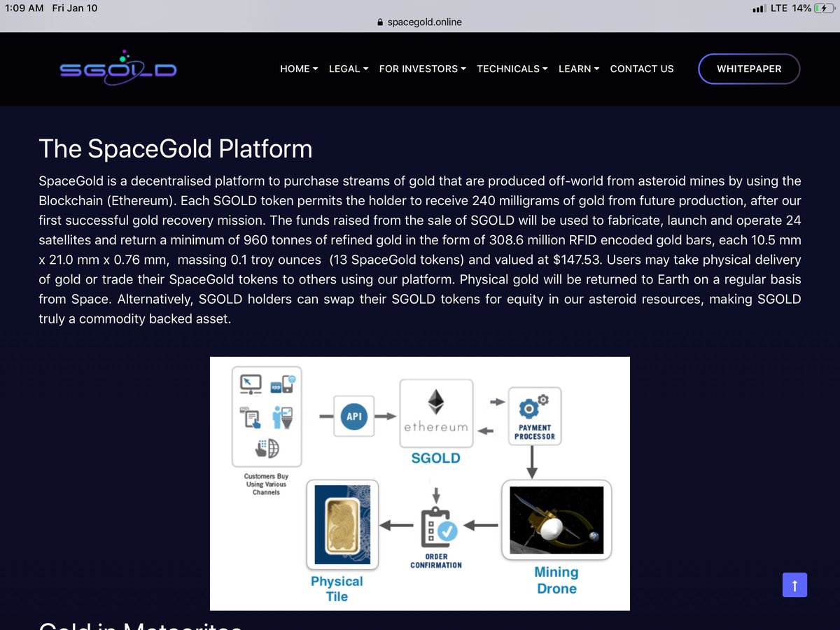Click the blue SGOLD label in diagram
Screen dimensions: 840x630
[435, 458]
